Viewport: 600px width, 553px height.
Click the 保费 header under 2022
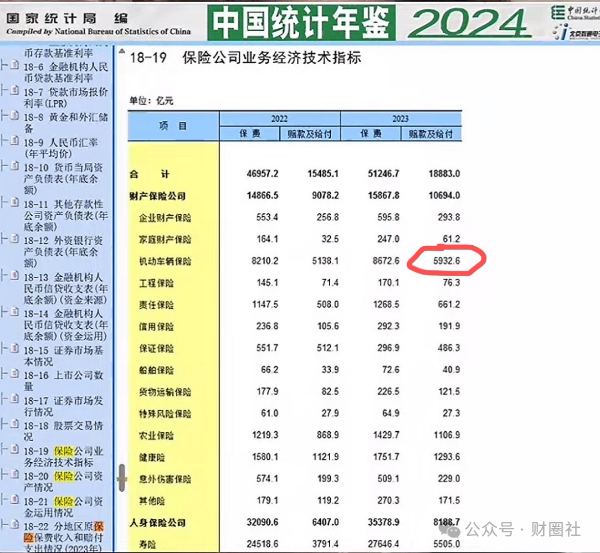tap(249, 134)
